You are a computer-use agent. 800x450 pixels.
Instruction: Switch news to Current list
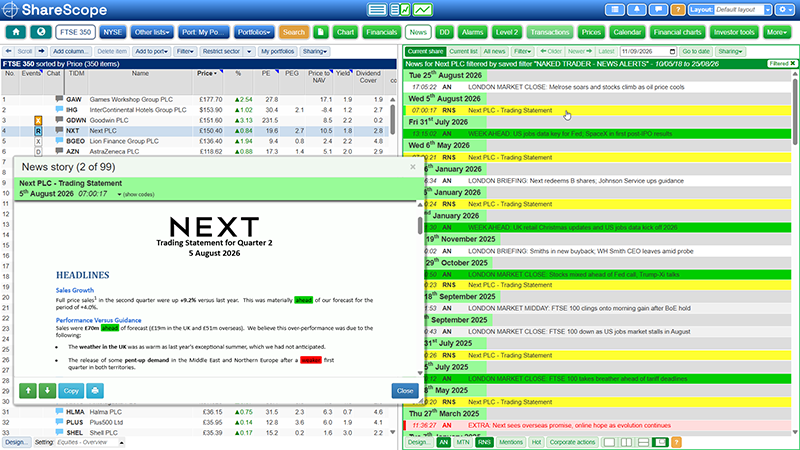click(463, 52)
